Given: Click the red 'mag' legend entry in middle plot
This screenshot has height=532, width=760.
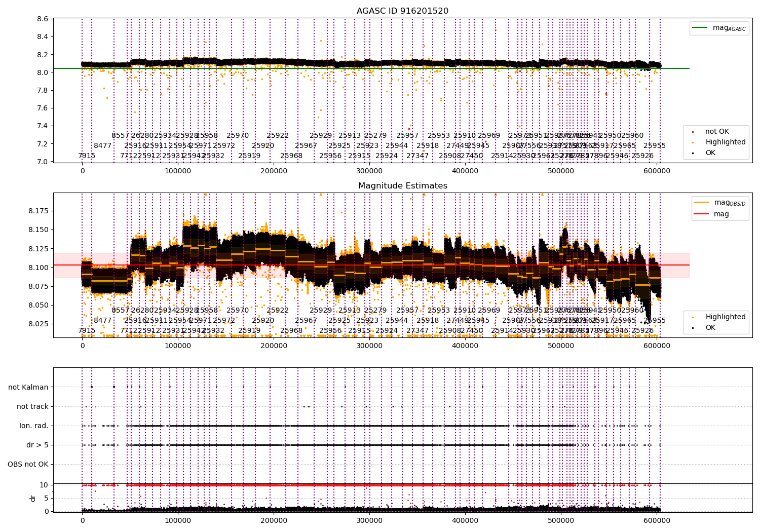Looking at the screenshot, I should [712, 214].
